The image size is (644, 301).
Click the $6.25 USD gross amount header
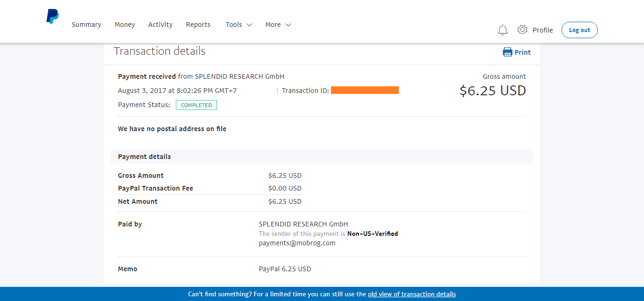tap(493, 91)
